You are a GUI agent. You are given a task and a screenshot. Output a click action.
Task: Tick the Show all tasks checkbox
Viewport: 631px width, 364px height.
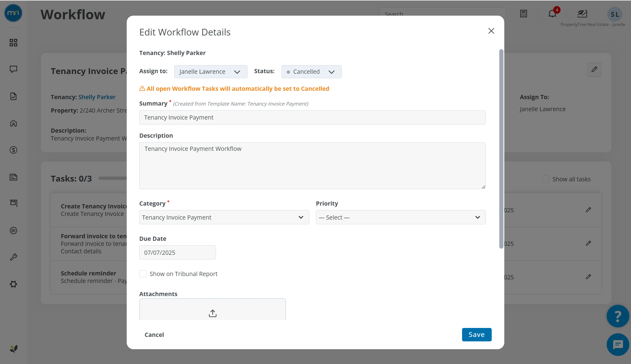point(545,179)
